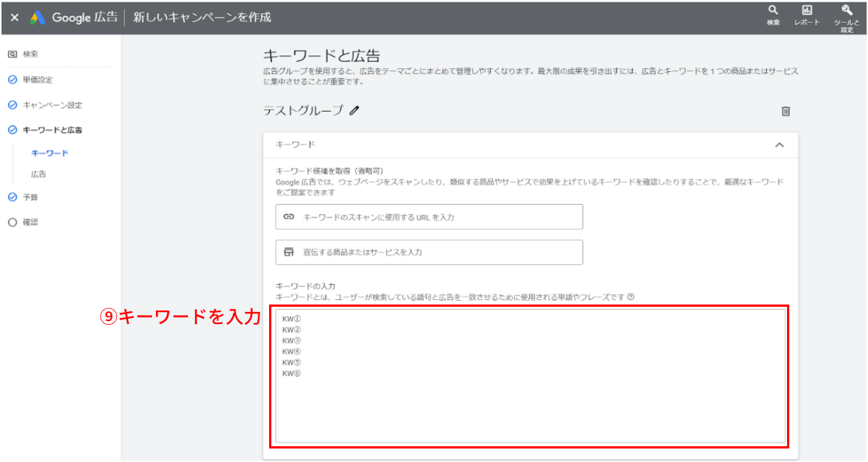This screenshot has height=462, width=868.
Task: Click the 新しいキャンペーンを作成 title
Action: tap(202, 18)
